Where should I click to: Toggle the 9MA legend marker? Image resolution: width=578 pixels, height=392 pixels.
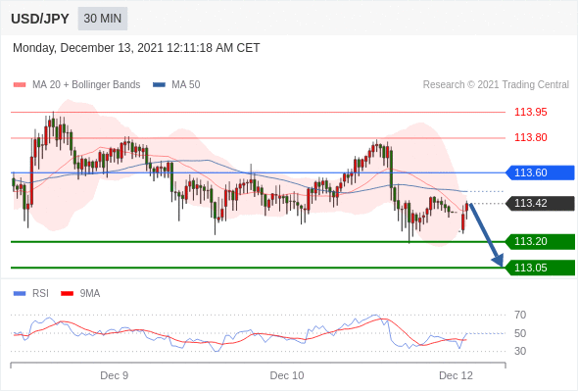[67, 294]
